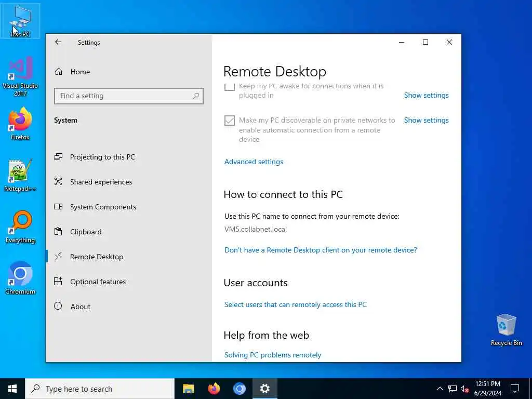Click the taskbar search box
532x399 pixels.
(x=100, y=389)
